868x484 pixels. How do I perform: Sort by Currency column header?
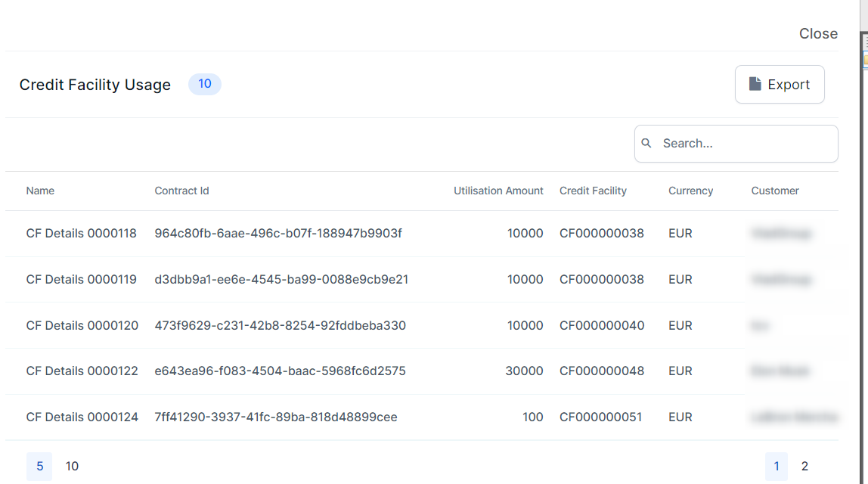point(690,191)
